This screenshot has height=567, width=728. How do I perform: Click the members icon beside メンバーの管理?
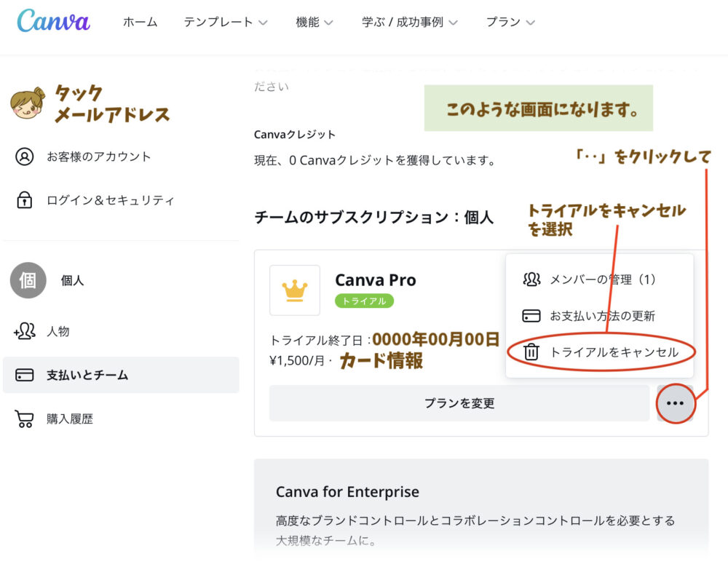tap(531, 279)
